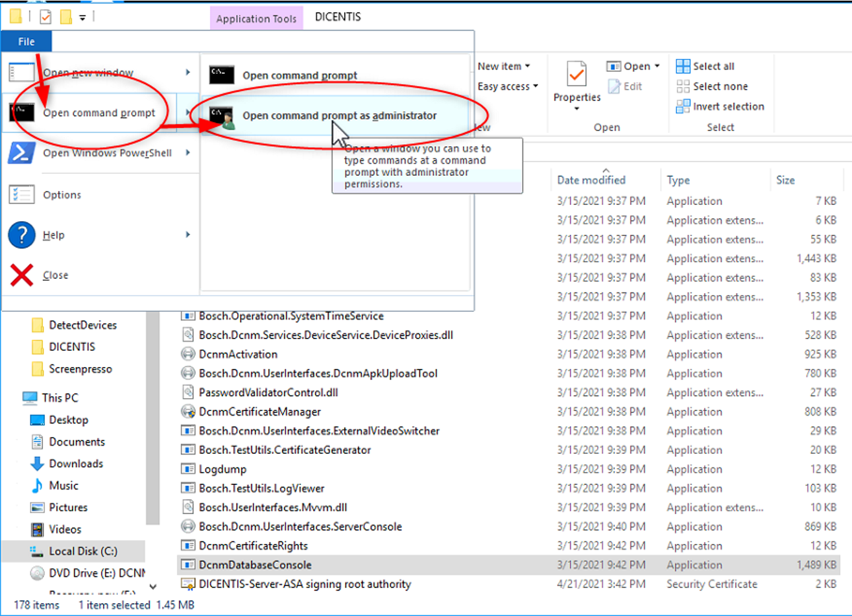Viewport: 852px width, 616px height.
Task: Click the File tab
Action: pyautogui.click(x=27, y=41)
